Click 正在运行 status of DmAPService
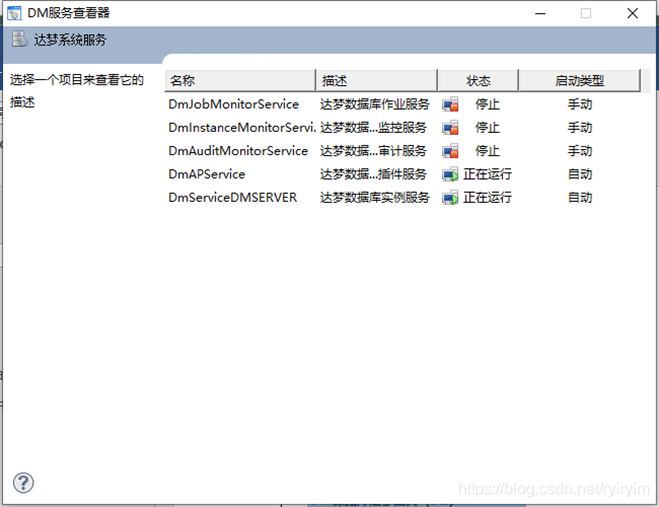Image resolution: width=659 pixels, height=507 pixels. [x=487, y=174]
